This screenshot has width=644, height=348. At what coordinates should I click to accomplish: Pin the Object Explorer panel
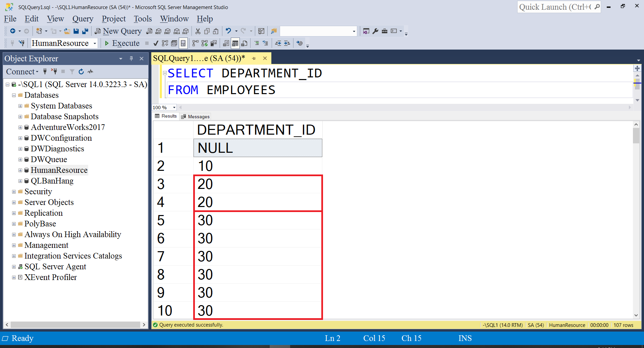131,59
